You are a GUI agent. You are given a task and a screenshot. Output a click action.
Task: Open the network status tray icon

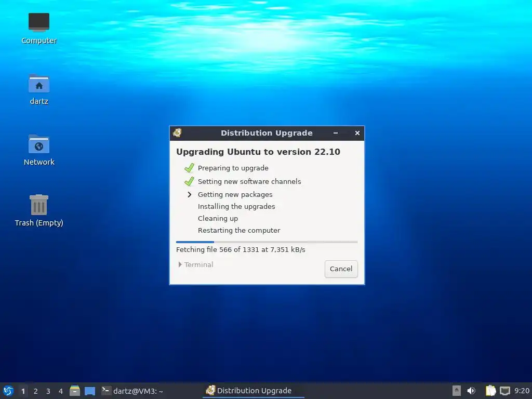505,391
